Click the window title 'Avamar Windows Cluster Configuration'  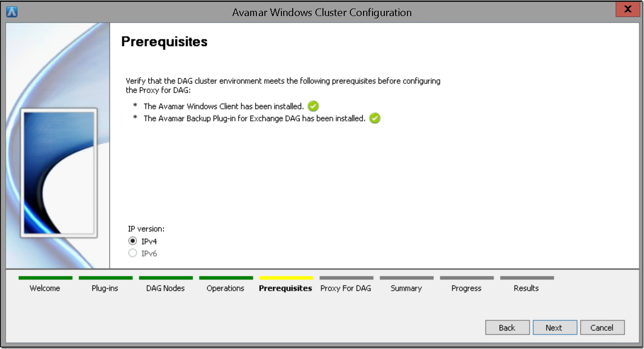point(322,13)
